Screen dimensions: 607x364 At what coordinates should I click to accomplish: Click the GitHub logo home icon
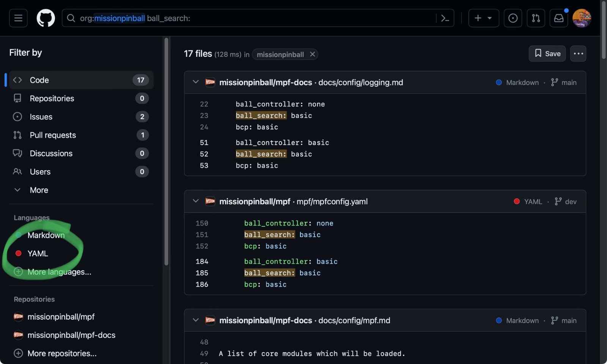pos(46,18)
